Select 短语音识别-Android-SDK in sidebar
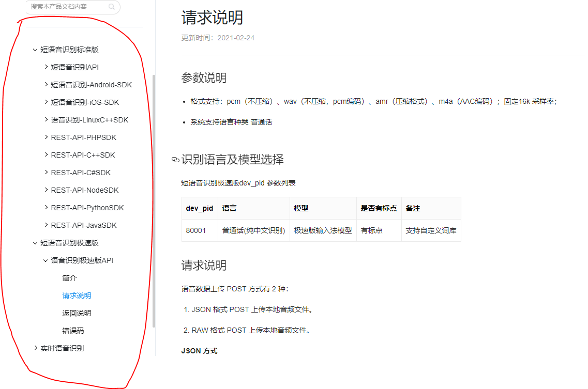The height and width of the screenshot is (389, 588). click(x=91, y=85)
